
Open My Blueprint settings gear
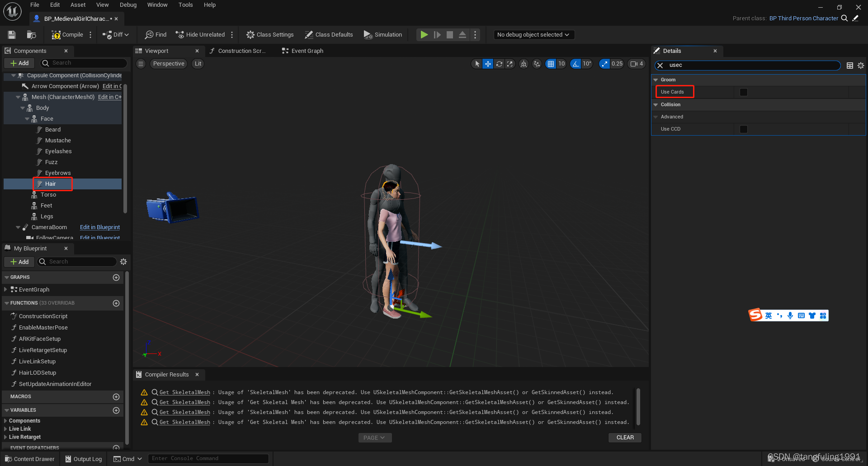123,262
